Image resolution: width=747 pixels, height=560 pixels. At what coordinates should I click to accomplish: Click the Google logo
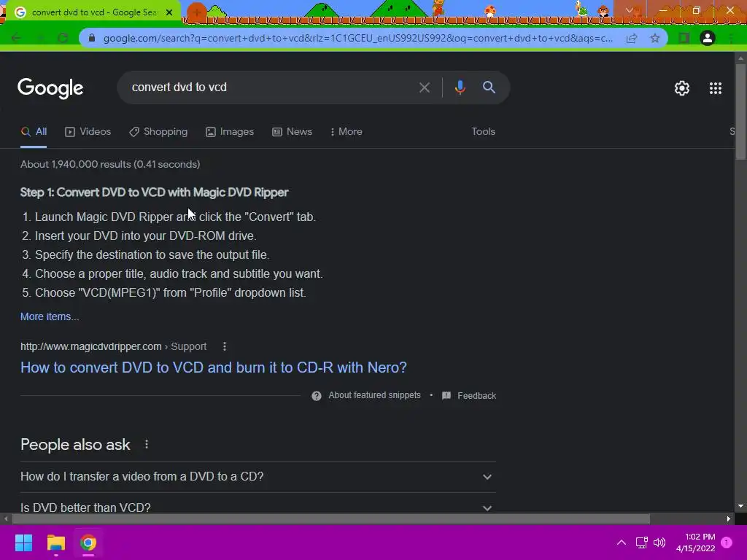[50, 88]
